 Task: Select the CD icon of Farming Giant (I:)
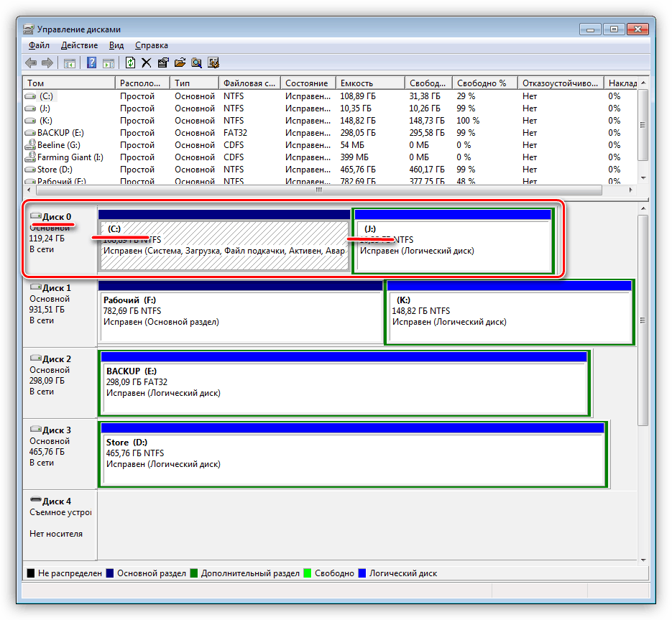(x=30, y=157)
